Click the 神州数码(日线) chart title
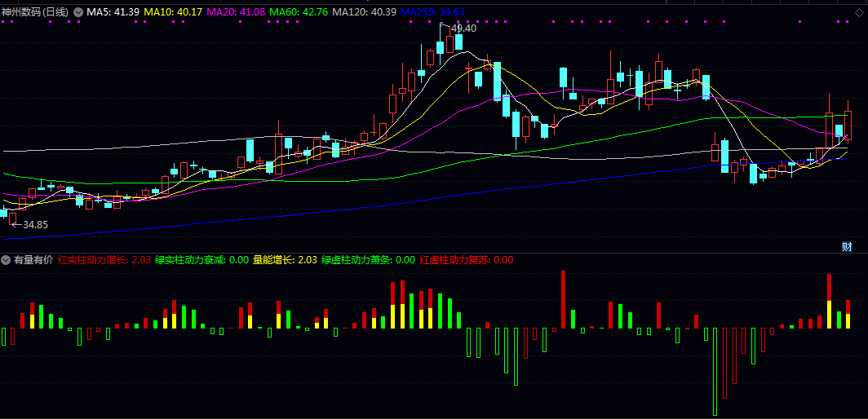868x419 pixels. click(x=37, y=11)
